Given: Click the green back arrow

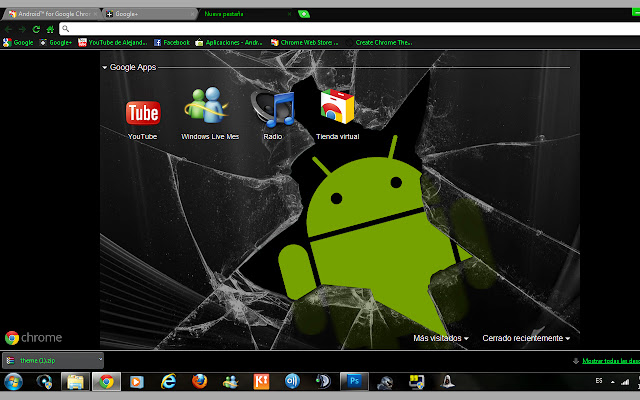Looking at the screenshot, I should coord(9,29).
